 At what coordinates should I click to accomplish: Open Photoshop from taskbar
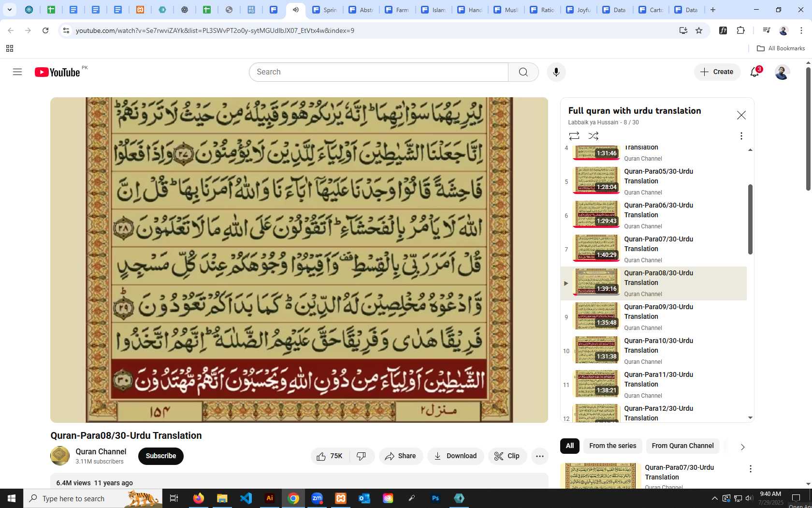coord(435,498)
